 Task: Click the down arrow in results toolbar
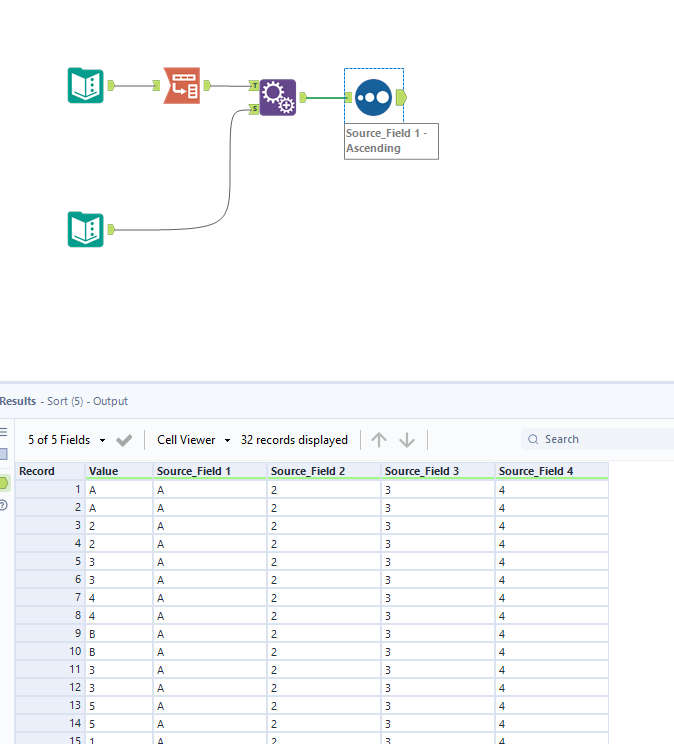coord(407,440)
